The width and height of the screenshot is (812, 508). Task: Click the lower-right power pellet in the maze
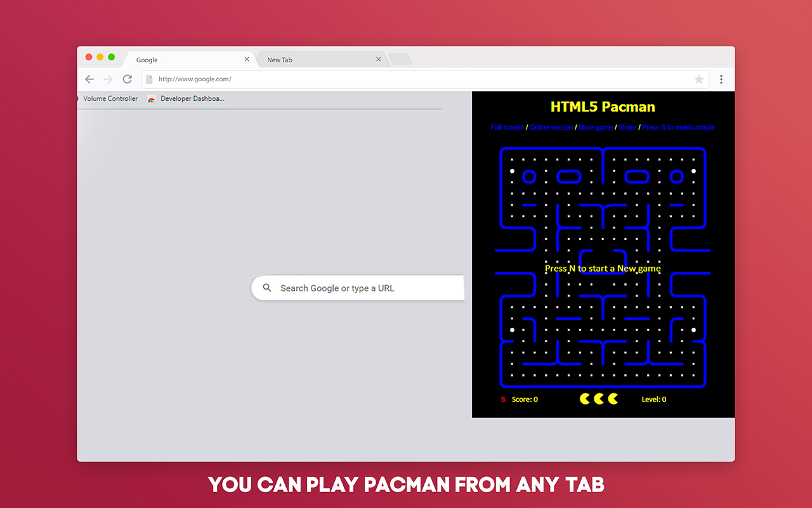click(x=693, y=330)
